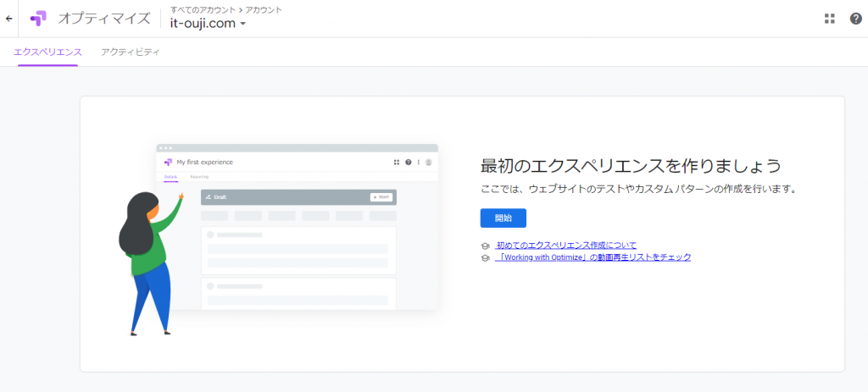Select the エクスペリエンス tab
The width and height of the screenshot is (868, 392).
click(47, 52)
